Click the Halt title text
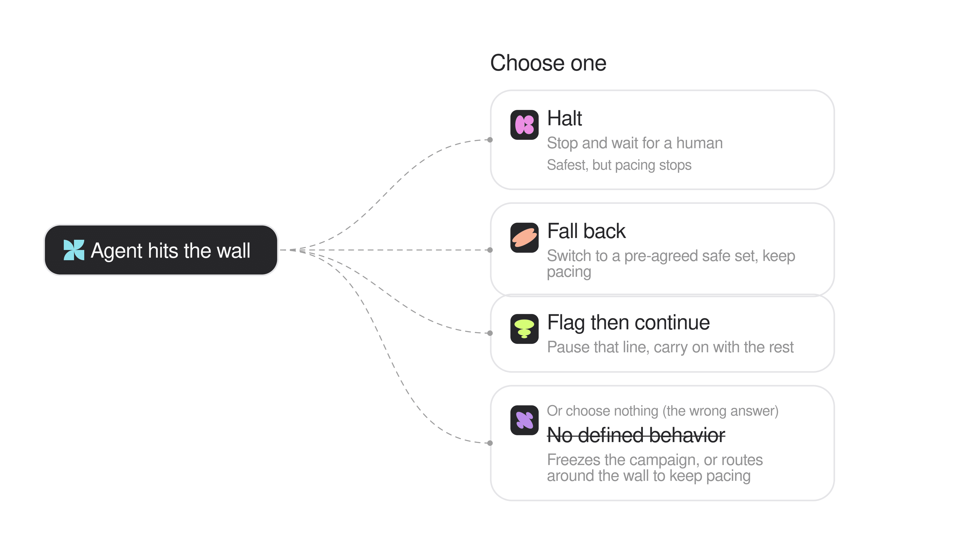The width and height of the screenshot is (980, 551). coord(564,118)
